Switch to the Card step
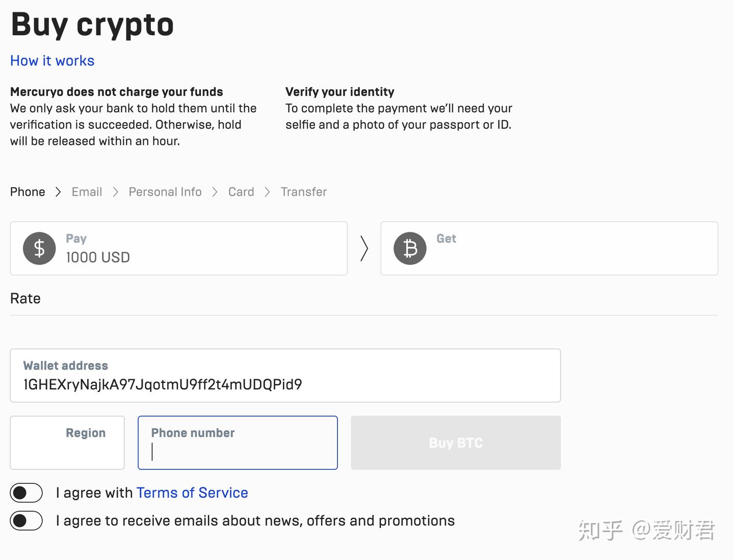 [241, 192]
